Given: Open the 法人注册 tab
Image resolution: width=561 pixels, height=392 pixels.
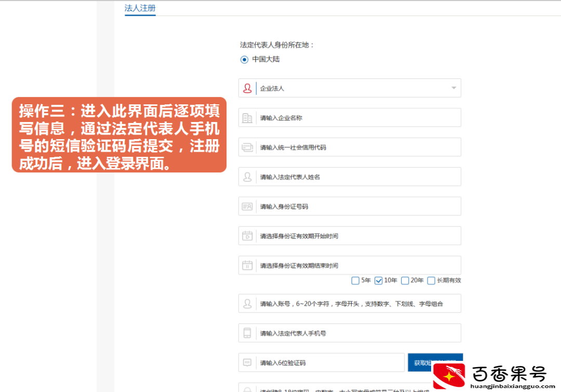Looking at the screenshot, I should click(x=140, y=8).
